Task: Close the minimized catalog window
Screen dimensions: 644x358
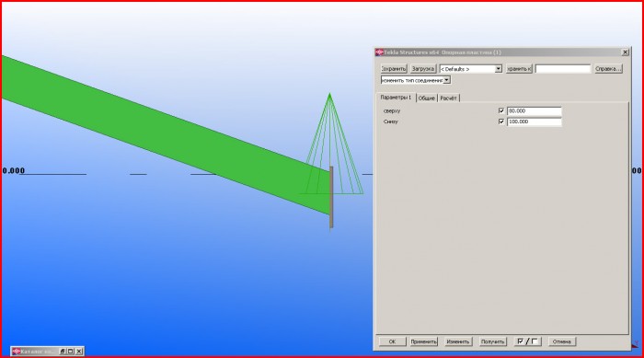Action: click(x=79, y=352)
